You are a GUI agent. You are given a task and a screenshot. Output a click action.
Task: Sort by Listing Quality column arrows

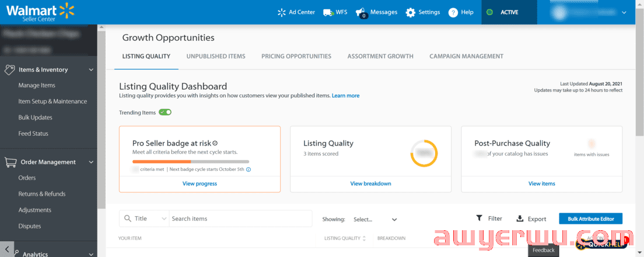pyautogui.click(x=364, y=238)
